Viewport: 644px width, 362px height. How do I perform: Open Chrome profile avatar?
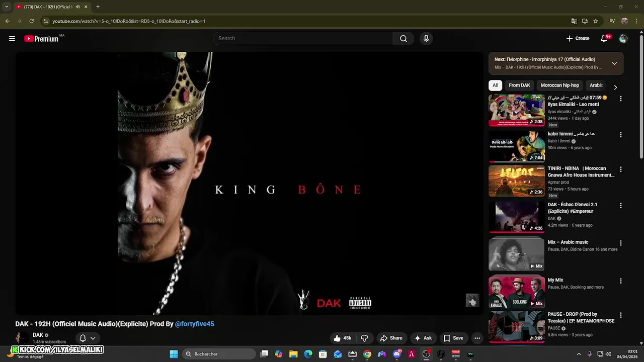(x=624, y=21)
